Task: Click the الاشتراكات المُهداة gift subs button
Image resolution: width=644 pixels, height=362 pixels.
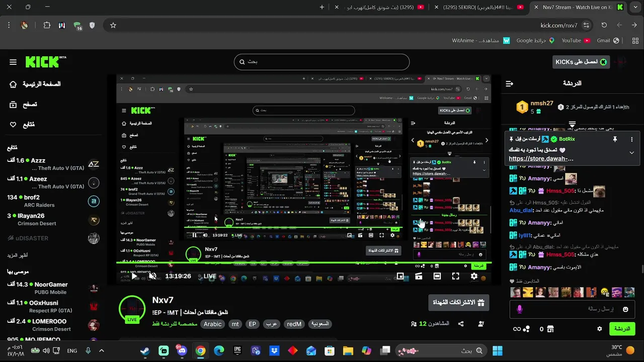Action: (x=458, y=303)
